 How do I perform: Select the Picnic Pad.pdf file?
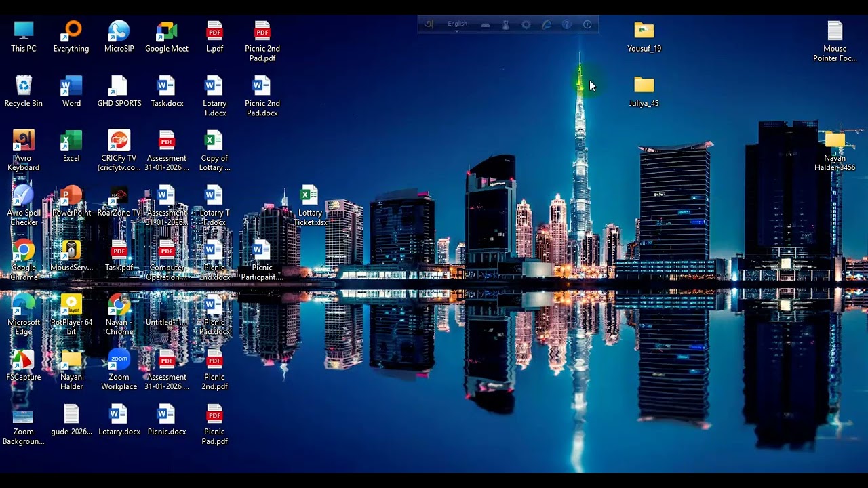pos(214,425)
